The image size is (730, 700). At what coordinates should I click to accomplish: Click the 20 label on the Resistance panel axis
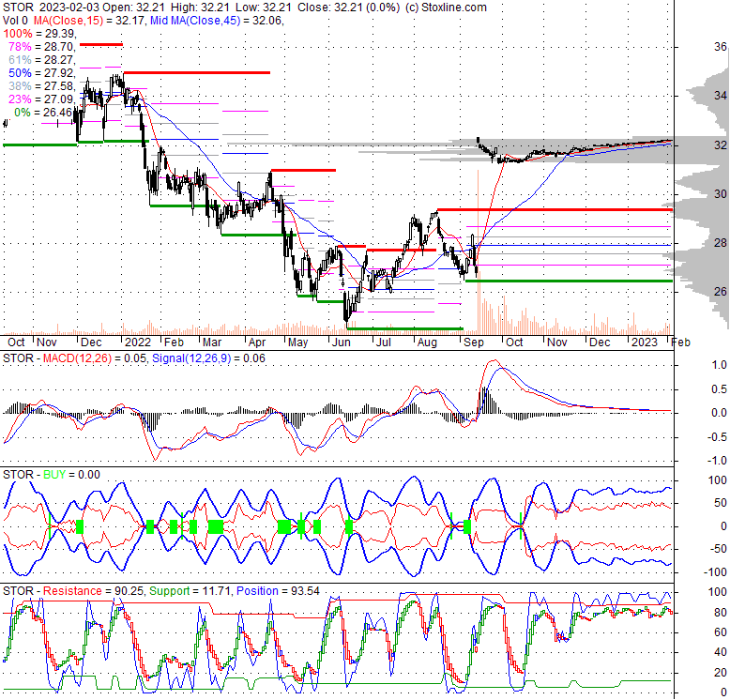[x=721, y=672]
